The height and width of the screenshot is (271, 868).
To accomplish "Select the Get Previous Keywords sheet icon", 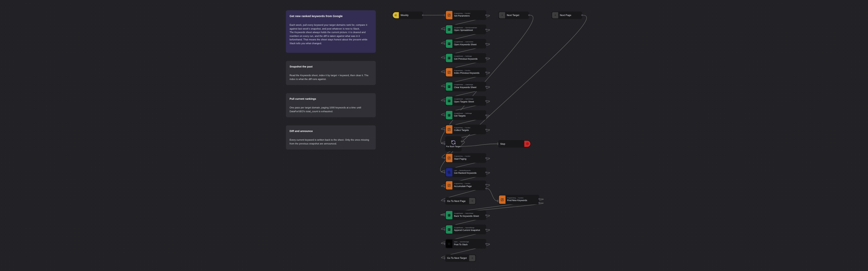I will coord(449,58).
